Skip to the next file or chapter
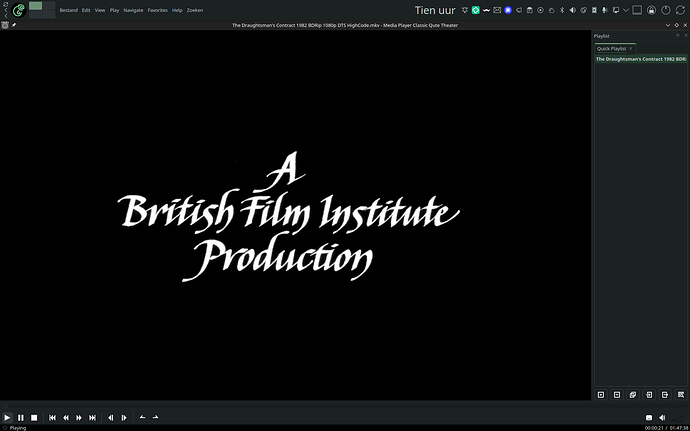Screen dimensions: 690x431 point(92,417)
